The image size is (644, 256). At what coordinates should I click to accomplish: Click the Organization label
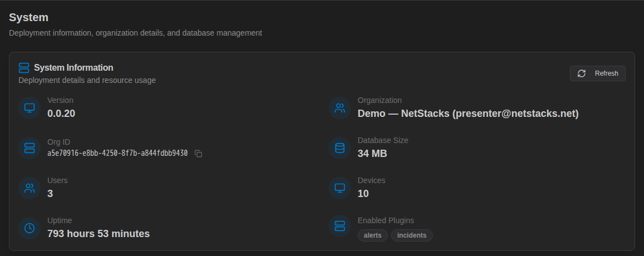379,100
